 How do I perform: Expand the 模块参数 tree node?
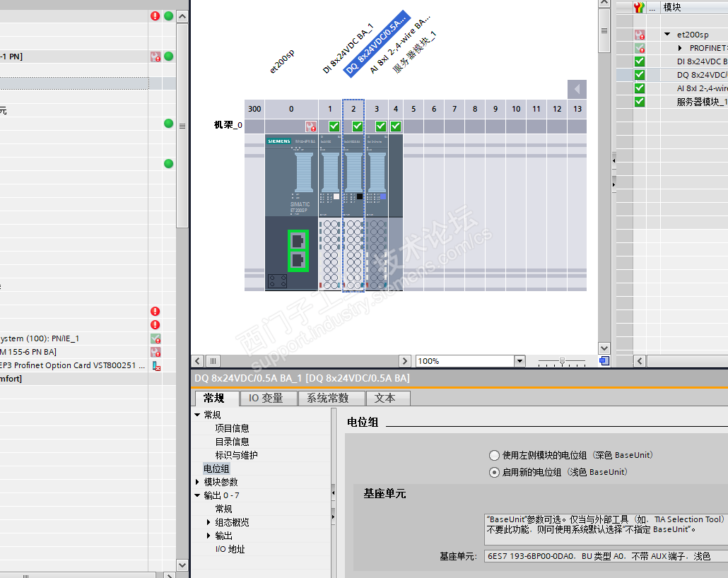(197, 482)
